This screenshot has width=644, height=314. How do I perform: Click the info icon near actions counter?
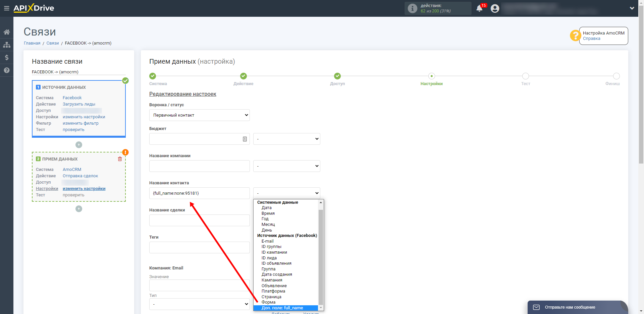pos(412,8)
